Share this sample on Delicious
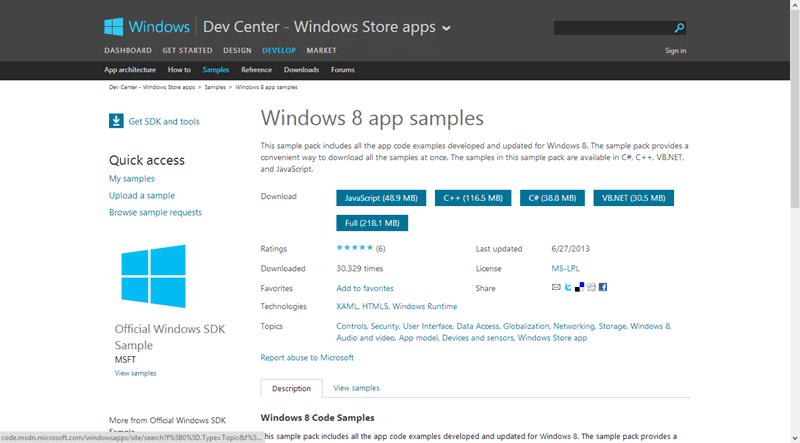This screenshot has width=800, height=443. [580, 287]
